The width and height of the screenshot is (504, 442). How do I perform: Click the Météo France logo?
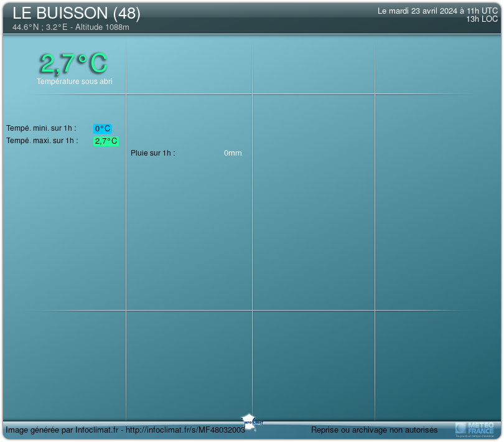[475, 428]
